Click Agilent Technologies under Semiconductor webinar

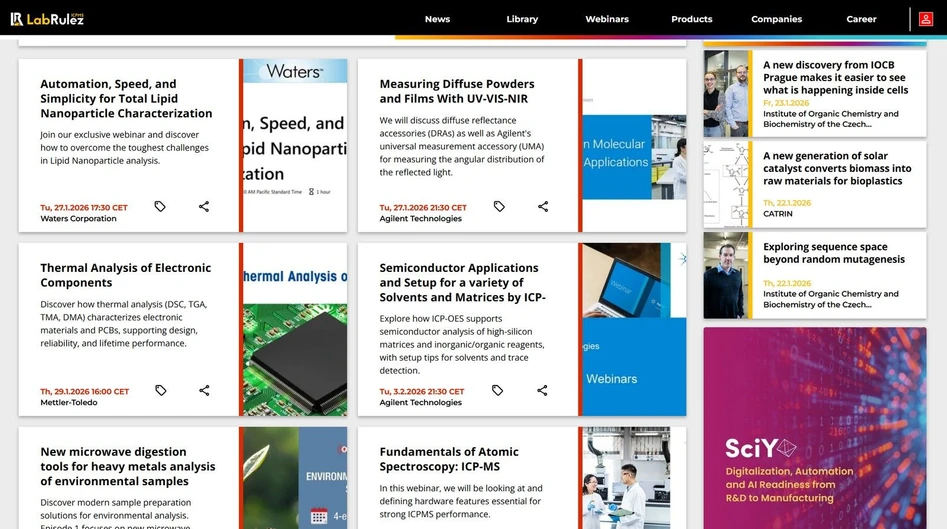pos(420,402)
